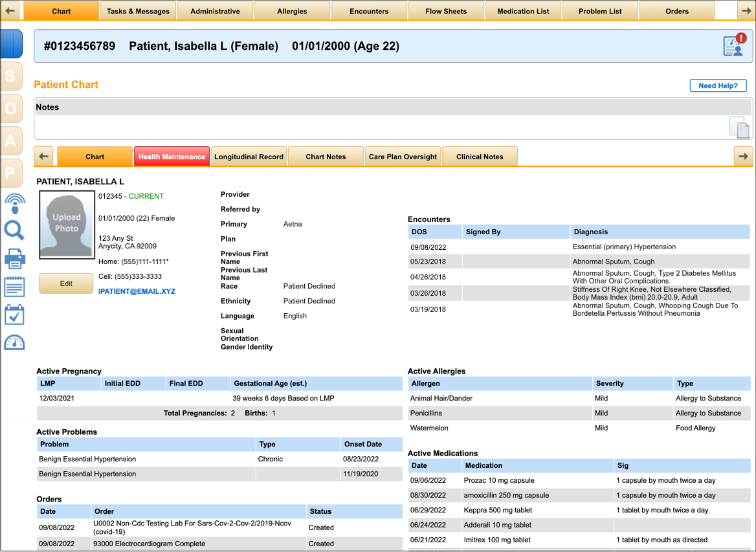
Task: Click the Need Help? button
Action: (x=718, y=85)
